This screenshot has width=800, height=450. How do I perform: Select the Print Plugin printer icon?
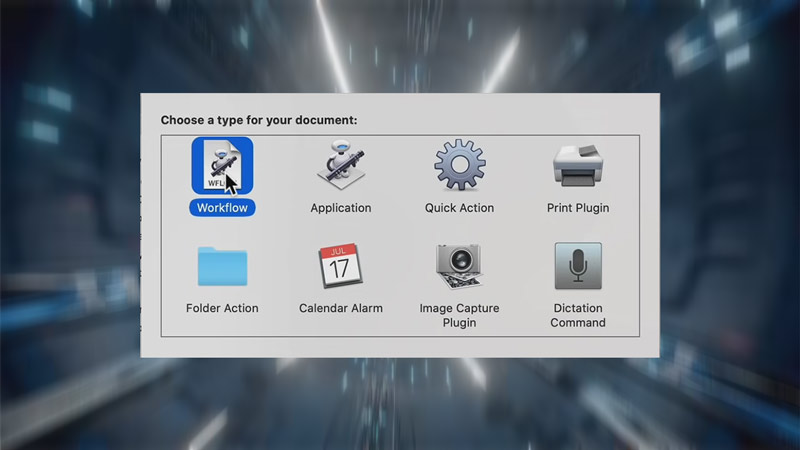(578, 165)
